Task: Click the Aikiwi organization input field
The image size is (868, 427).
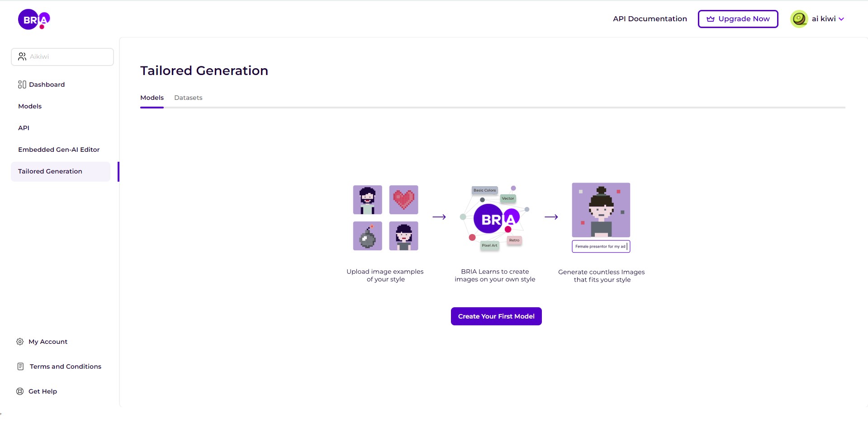Action: pos(62,57)
